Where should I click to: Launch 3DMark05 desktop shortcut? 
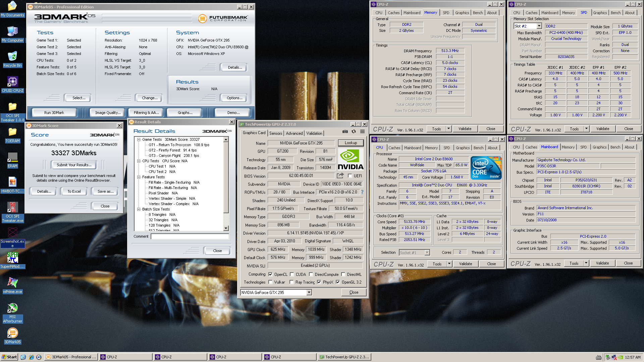[x=12, y=336]
